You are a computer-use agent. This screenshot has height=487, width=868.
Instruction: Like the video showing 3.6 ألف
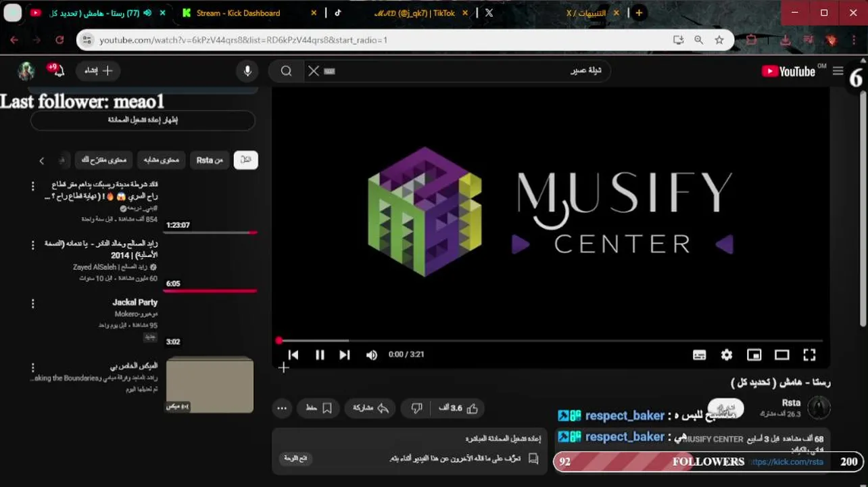[x=458, y=409]
